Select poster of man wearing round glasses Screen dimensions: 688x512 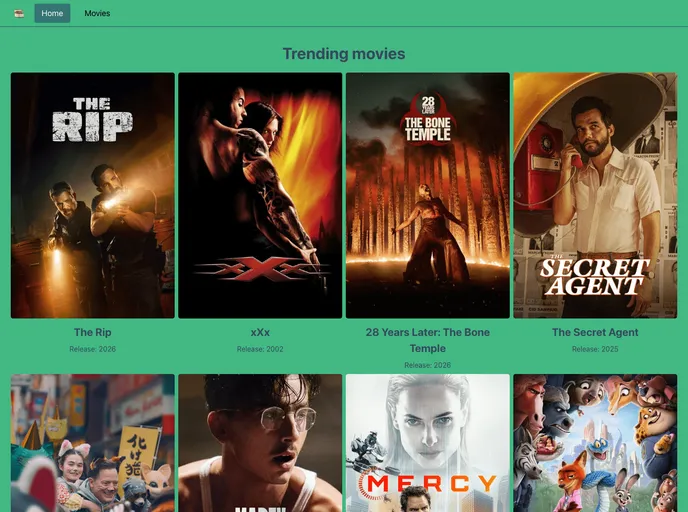(260, 443)
